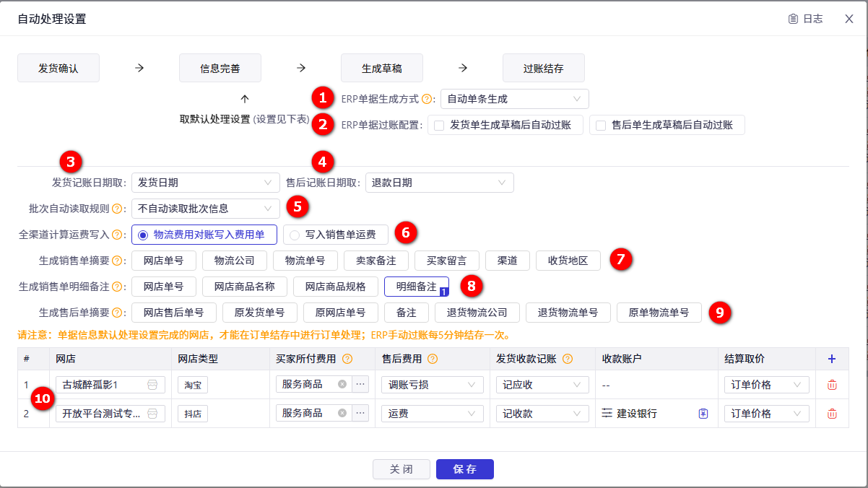This screenshot has width=868, height=488.
Task: Toggle 卖家备注 summary option
Action: (376, 261)
